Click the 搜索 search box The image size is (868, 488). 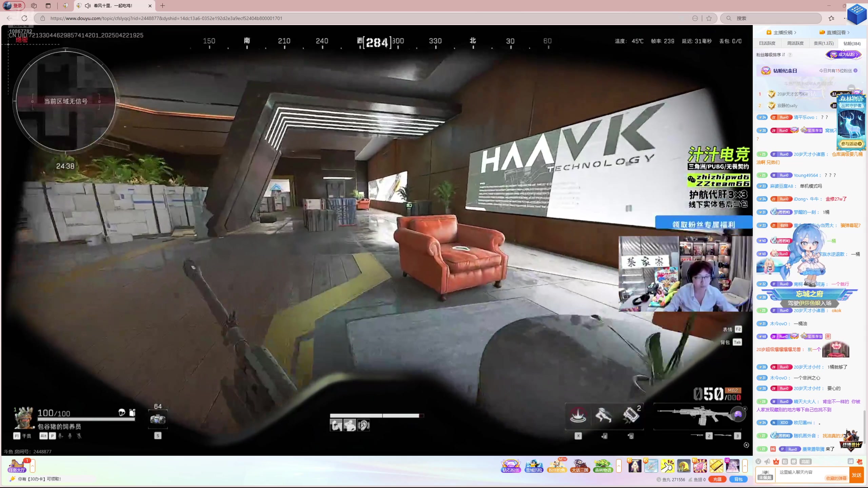tap(771, 18)
